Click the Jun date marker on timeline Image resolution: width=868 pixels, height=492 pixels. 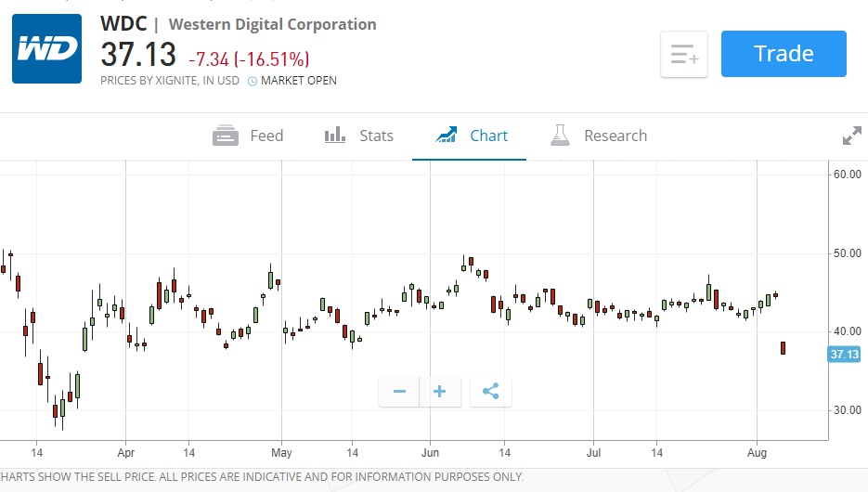tap(429, 453)
